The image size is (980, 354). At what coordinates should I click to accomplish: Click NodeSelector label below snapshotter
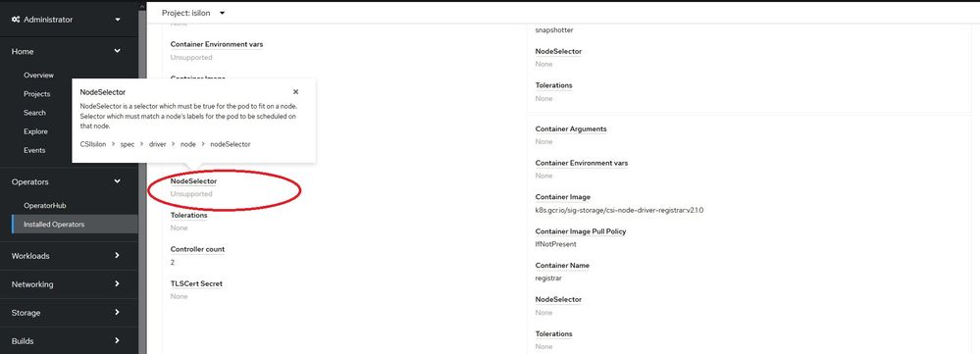coord(558,51)
